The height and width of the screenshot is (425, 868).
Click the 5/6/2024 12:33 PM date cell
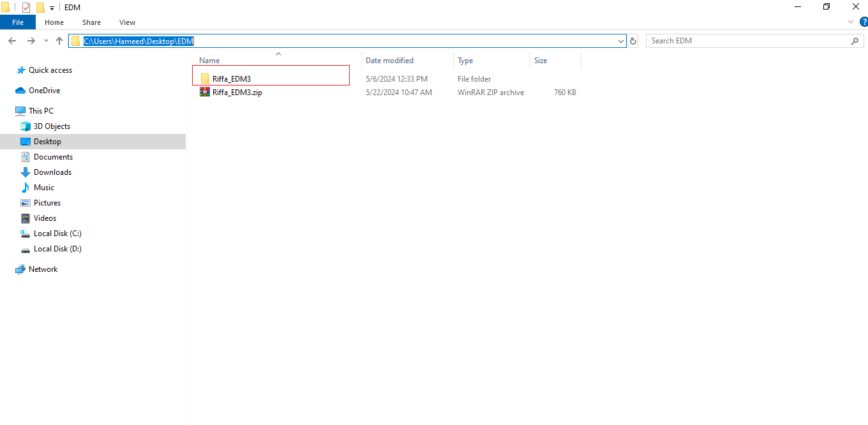(396, 79)
